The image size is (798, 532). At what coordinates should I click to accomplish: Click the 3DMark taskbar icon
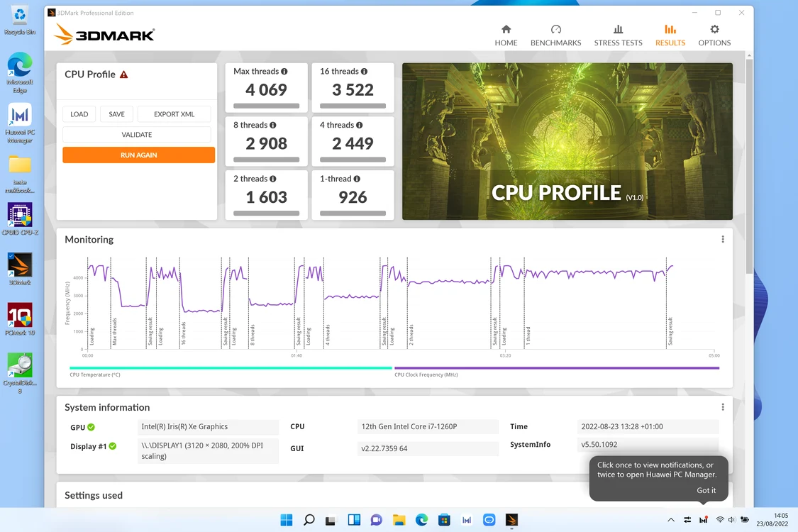[x=511, y=520]
